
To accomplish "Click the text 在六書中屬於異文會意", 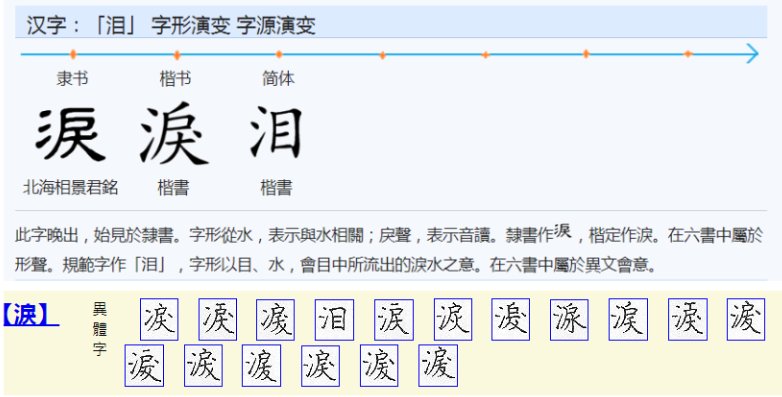I will 568,264.
